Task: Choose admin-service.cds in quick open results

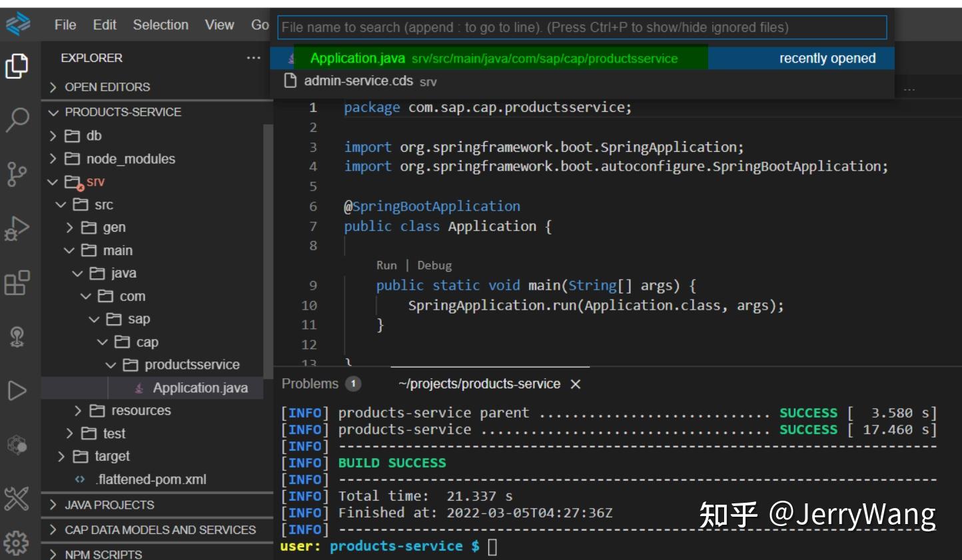Action: pyautogui.click(x=582, y=81)
